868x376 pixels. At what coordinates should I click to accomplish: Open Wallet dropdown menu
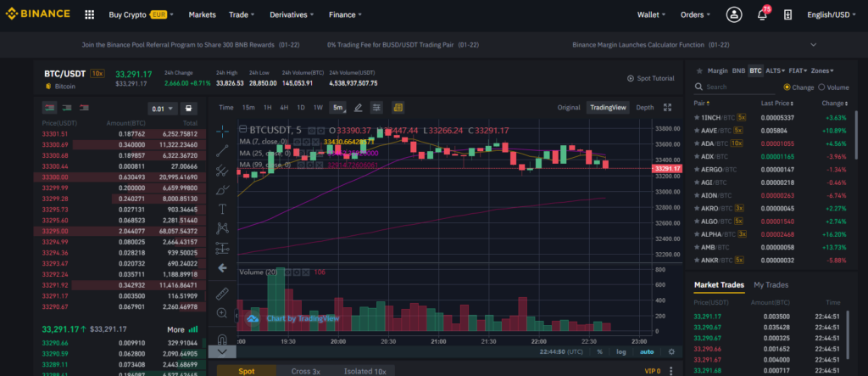[652, 14]
